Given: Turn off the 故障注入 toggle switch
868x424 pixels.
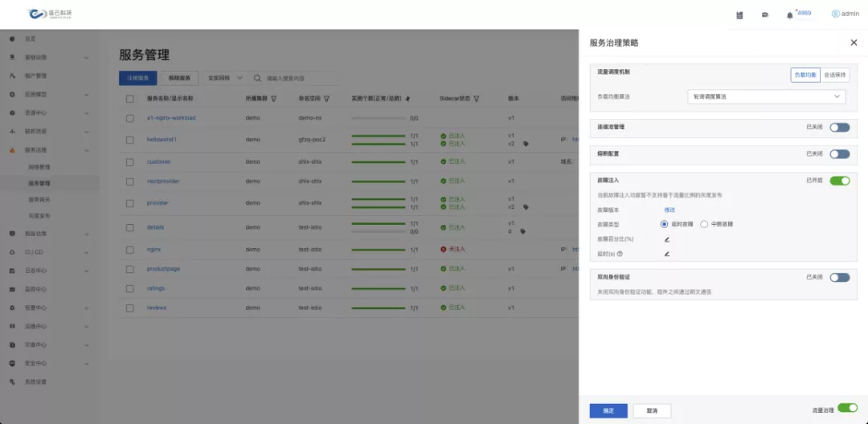Looking at the screenshot, I should [x=839, y=181].
